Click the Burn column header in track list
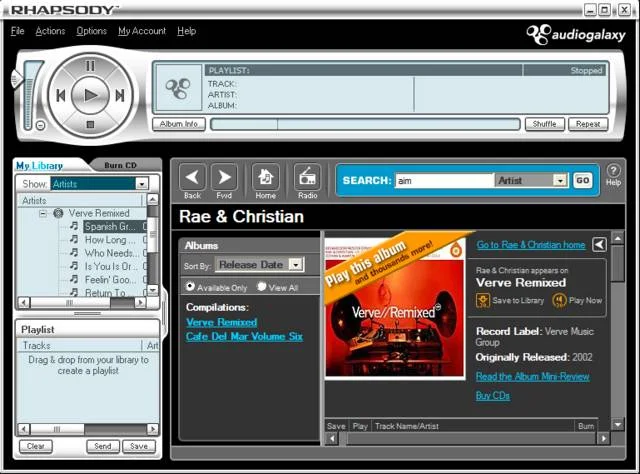 pyautogui.click(x=586, y=426)
